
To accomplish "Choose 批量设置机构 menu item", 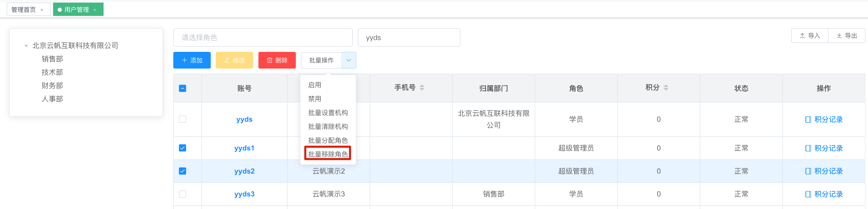I will [328, 113].
